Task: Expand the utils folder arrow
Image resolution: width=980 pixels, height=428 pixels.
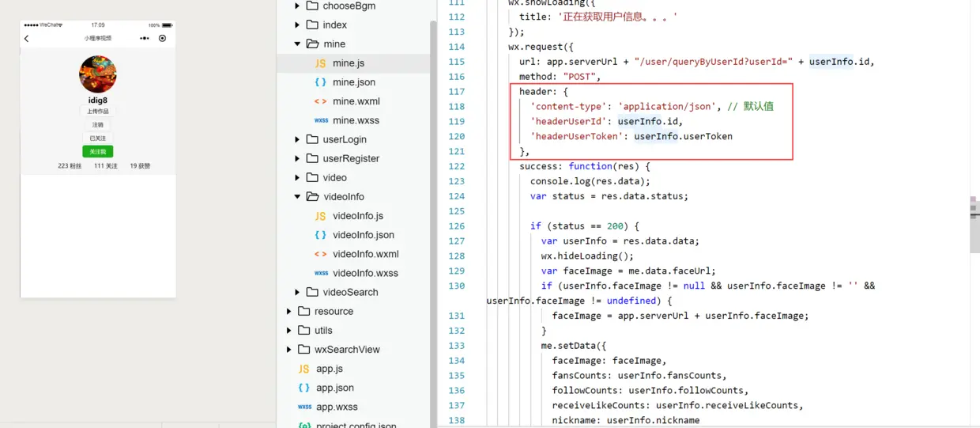Action: [288, 330]
